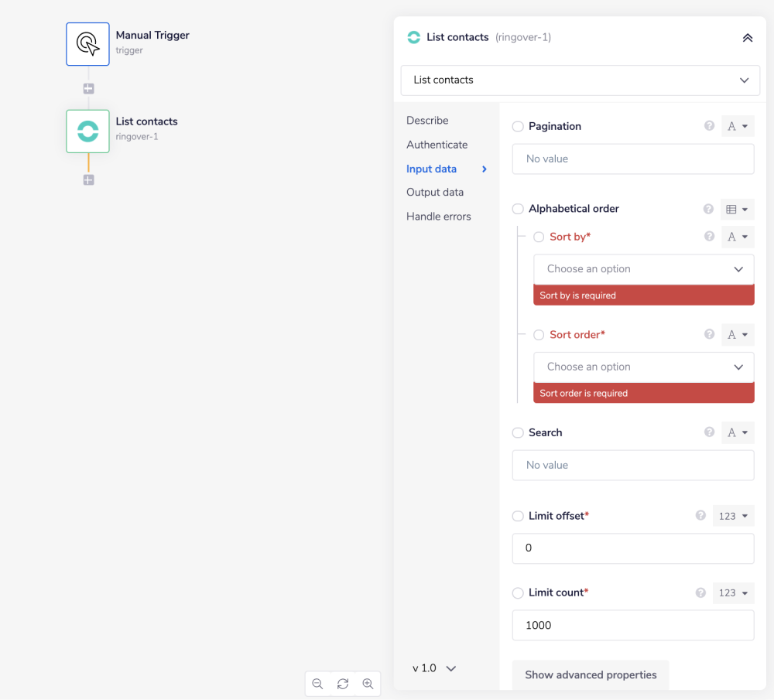The width and height of the screenshot is (774, 700).
Task: Enable the Alphabetical order radio button
Action: coord(518,209)
